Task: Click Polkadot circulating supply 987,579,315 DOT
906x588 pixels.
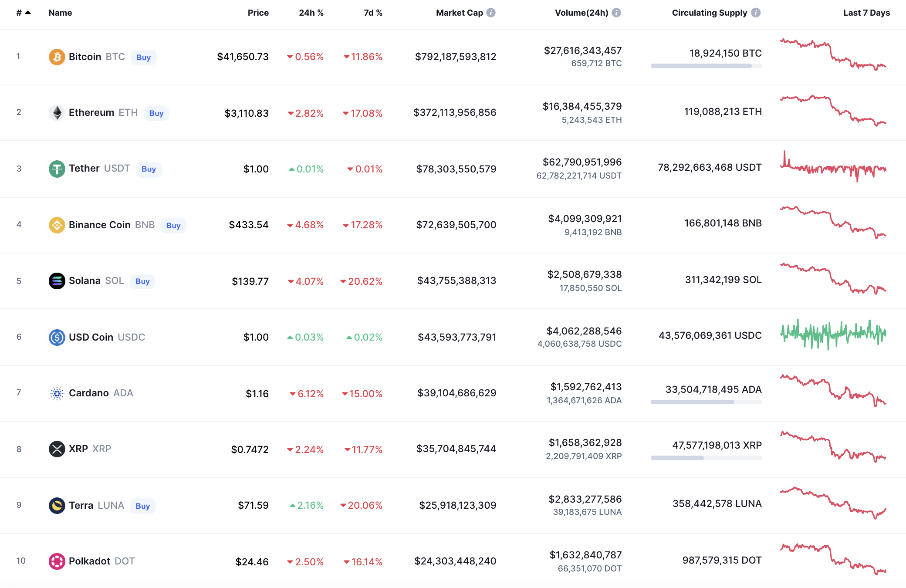Action: (x=722, y=560)
